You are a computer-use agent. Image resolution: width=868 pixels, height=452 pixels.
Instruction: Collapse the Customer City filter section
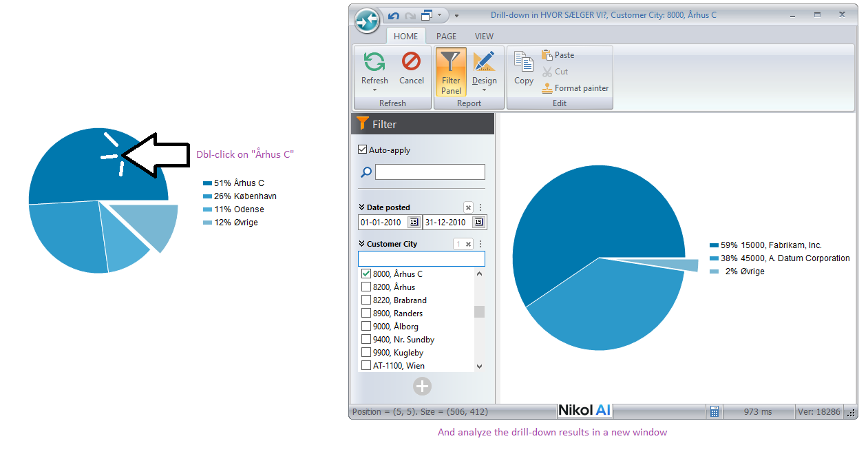coord(361,244)
